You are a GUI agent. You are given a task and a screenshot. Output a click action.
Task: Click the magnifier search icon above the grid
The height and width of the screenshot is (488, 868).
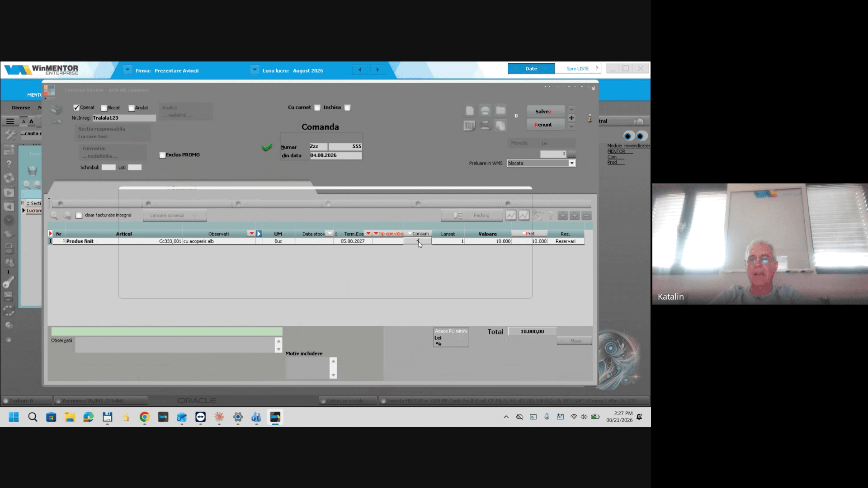coord(54,216)
